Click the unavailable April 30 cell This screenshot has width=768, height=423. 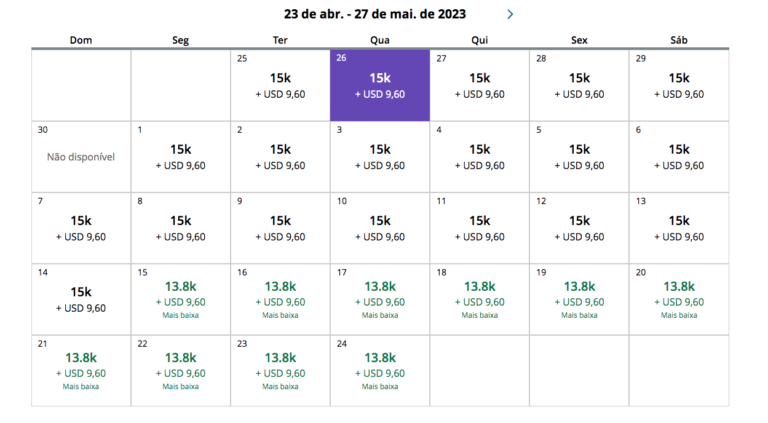pos(81,157)
